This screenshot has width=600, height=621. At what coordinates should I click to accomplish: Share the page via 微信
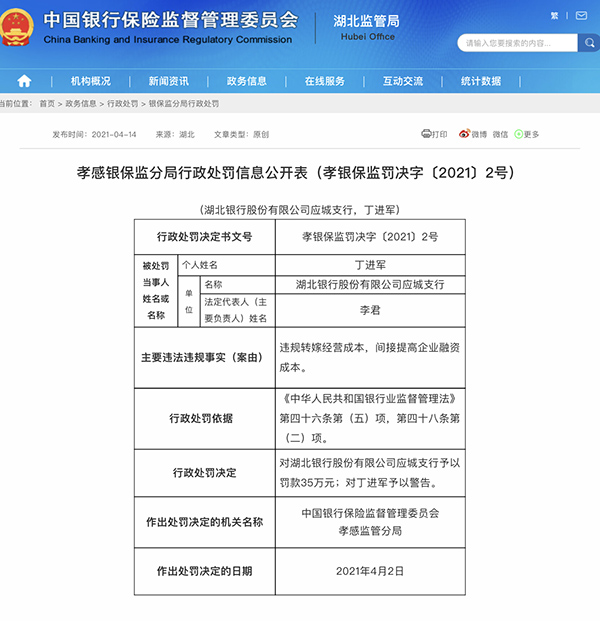coord(500,134)
